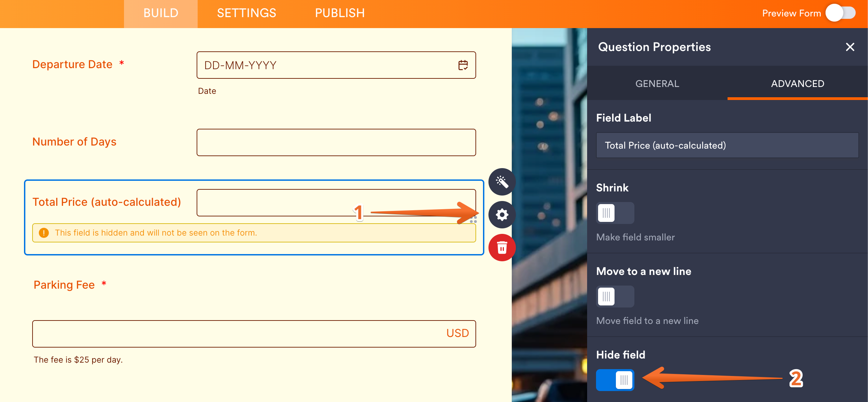Click the hidden field warning message
Viewport: 868px width, 402px height.
tap(254, 233)
